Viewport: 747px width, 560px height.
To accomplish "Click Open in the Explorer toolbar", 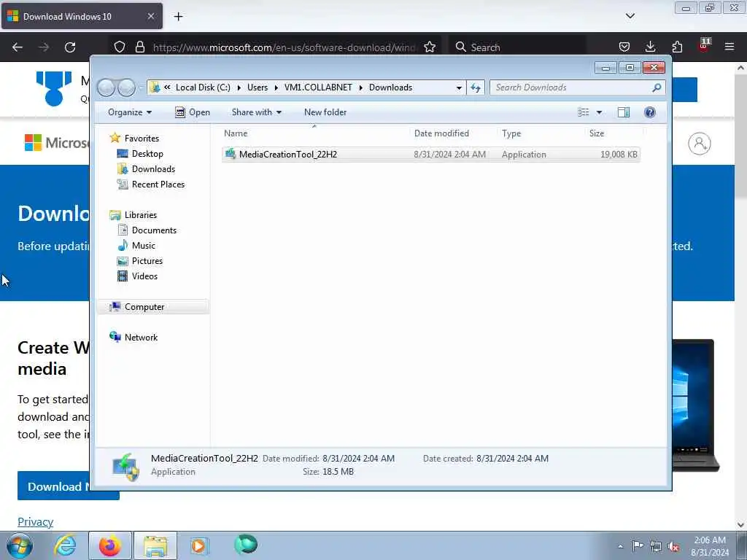I will click(193, 112).
